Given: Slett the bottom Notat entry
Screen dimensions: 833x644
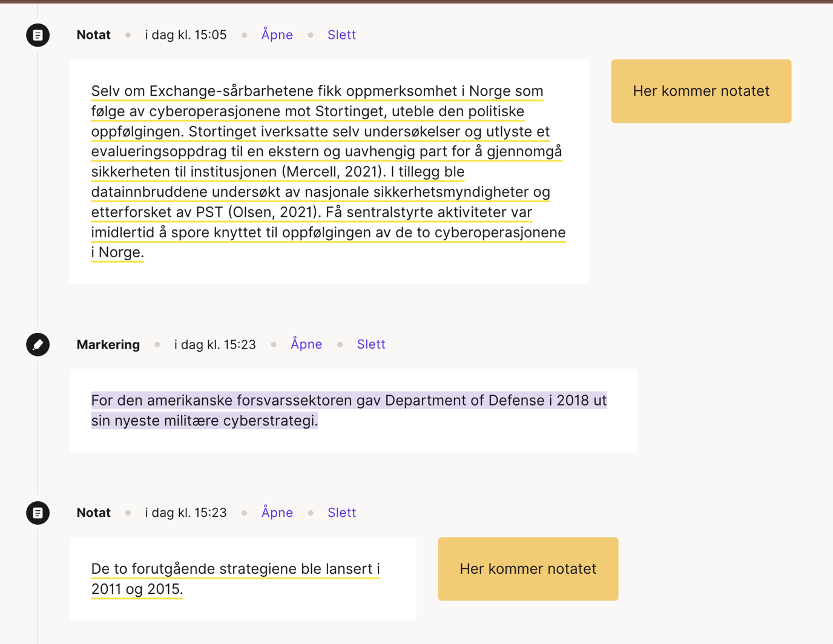Looking at the screenshot, I should point(341,512).
